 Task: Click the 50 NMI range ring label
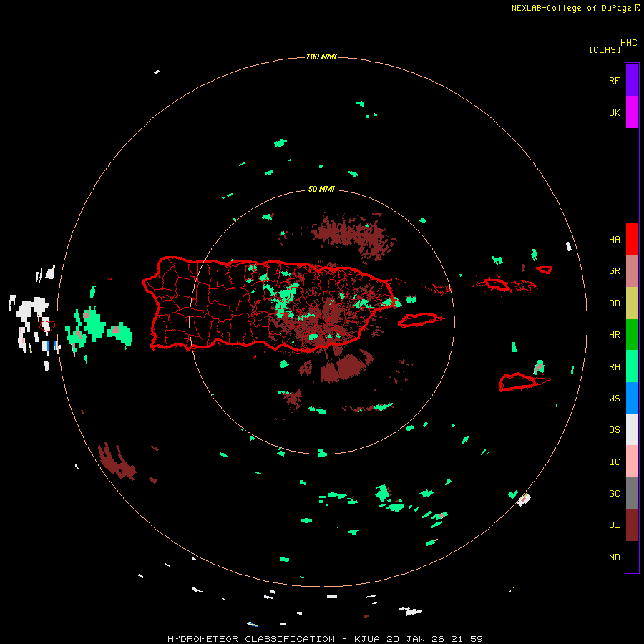(321, 190)
